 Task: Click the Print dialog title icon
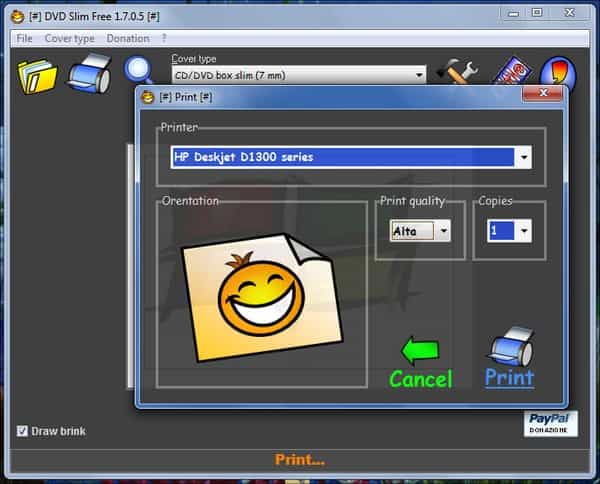tap(148, 97)
